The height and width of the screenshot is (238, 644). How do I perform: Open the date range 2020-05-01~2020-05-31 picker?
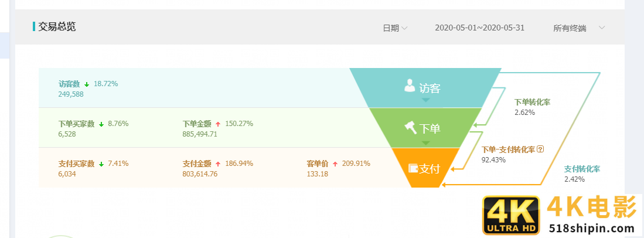coord(480,28)
